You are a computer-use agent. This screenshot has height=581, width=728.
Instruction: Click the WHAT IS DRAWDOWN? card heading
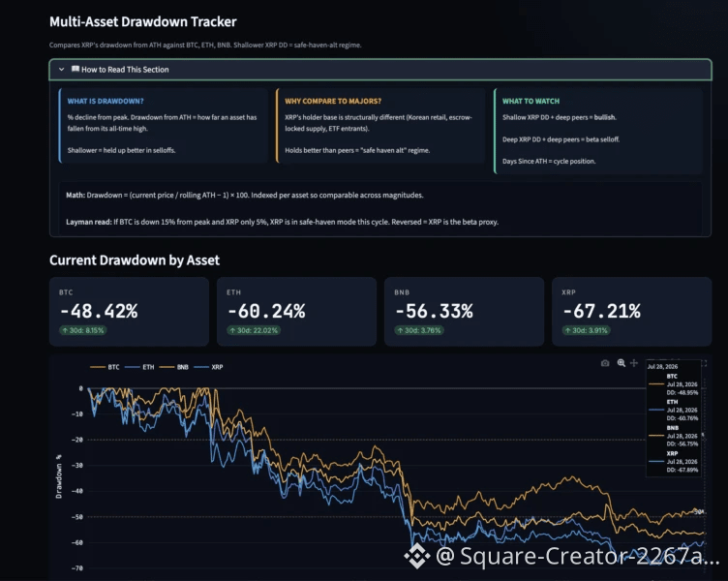point(106,102)
